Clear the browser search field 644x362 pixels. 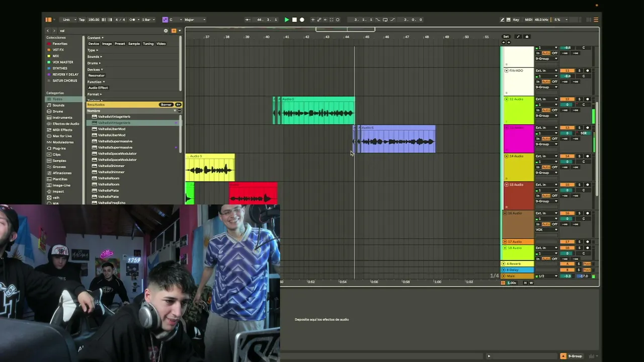click(x=166, y=31)
